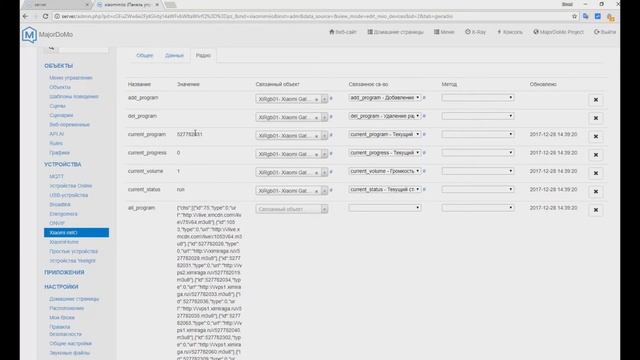This screenshot has width=640, height=360.
Task: Open Графики in the sidebar
Action: tap(60, 153)
